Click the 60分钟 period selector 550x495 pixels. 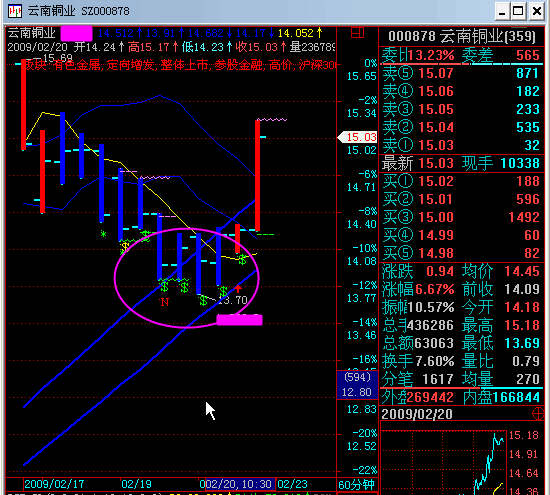pos(356,484)
